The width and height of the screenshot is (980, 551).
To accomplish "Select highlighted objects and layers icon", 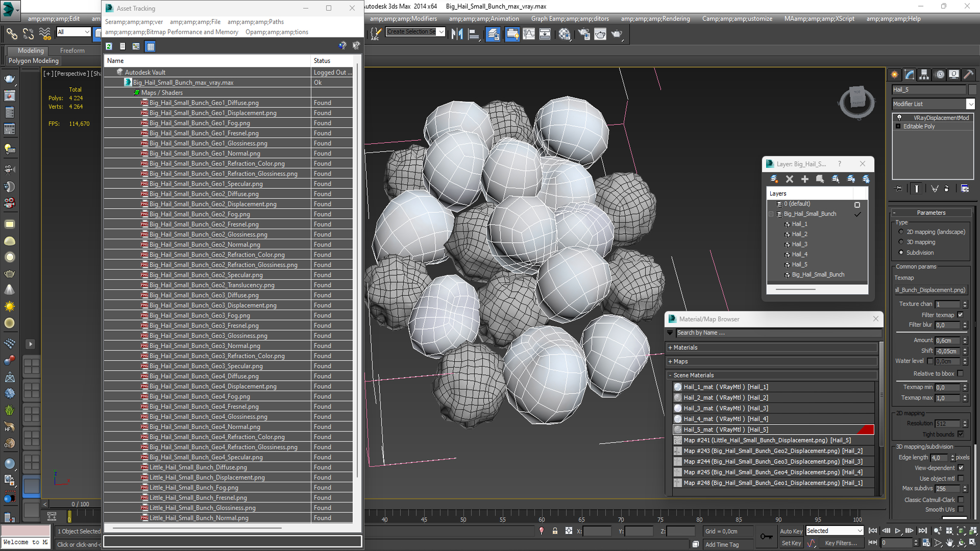I will [820, 179].
